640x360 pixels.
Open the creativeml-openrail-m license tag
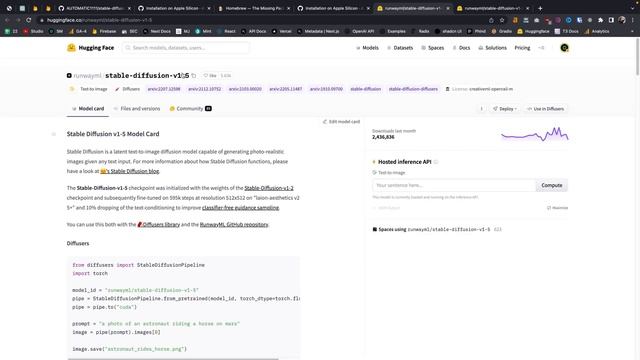point(479,89)
